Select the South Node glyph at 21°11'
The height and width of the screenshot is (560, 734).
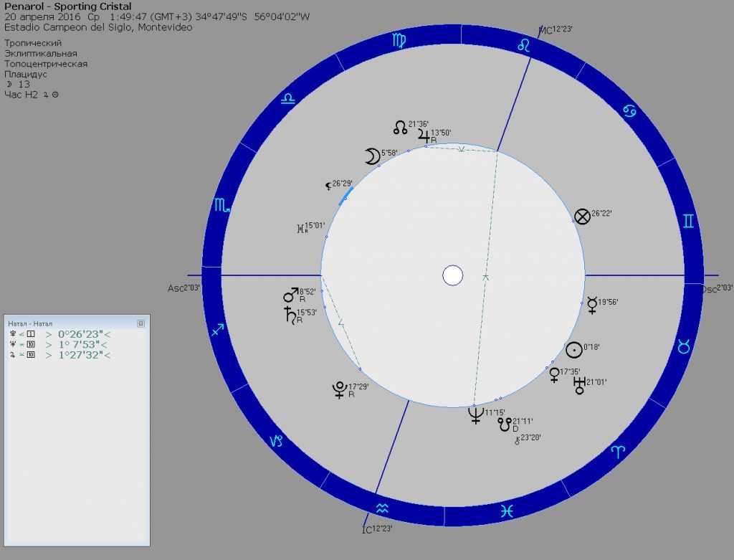coord(504,424)
